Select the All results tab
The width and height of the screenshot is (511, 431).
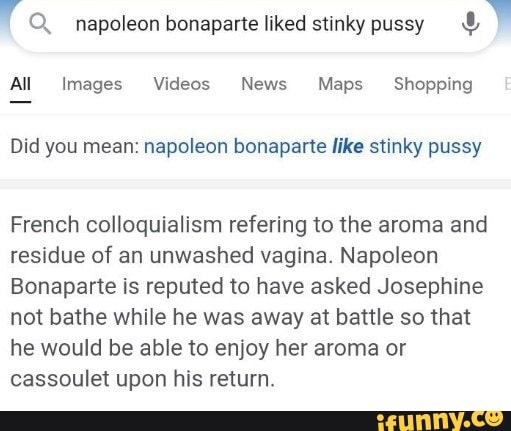tap(21, 84)
